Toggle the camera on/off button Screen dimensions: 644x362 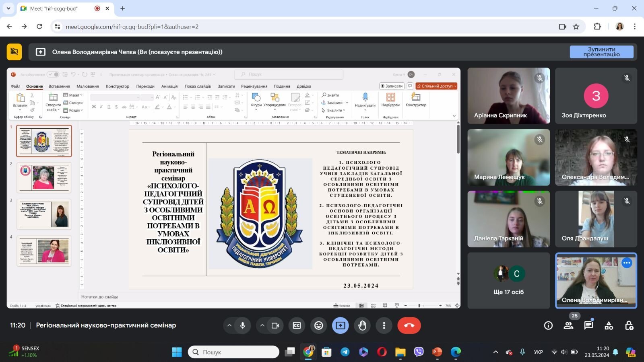[275, 325]
